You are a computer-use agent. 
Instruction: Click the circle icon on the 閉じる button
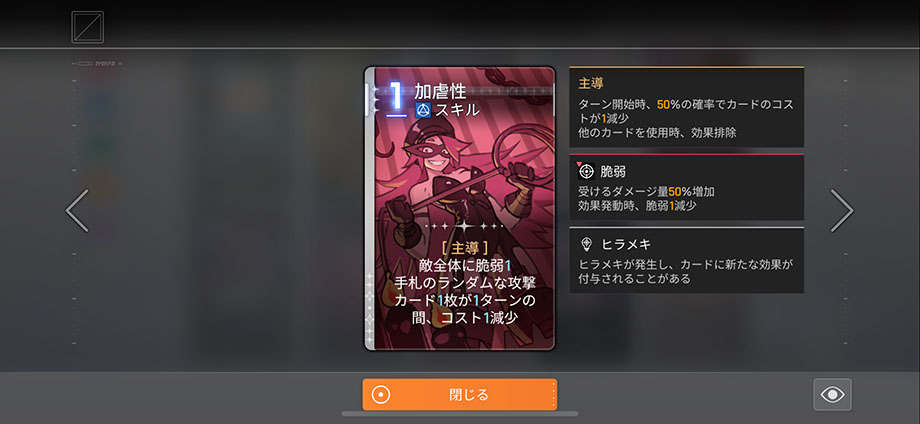pos(380,395)
